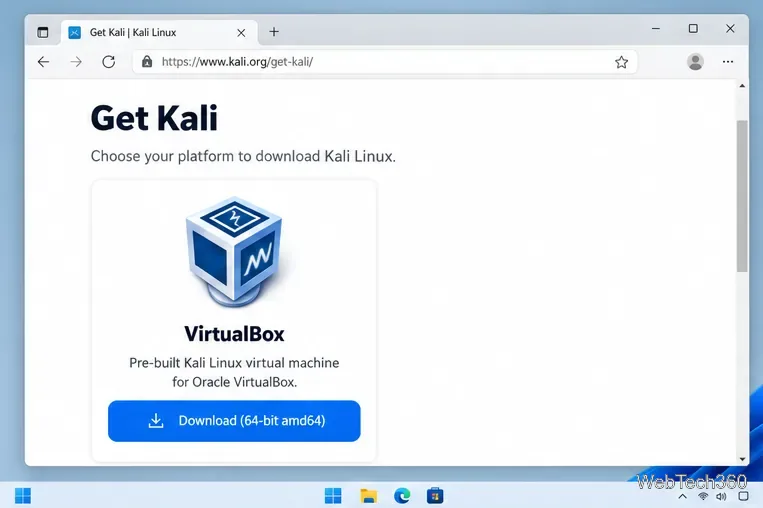Click the lock site info icon

[x=147, y=62]
